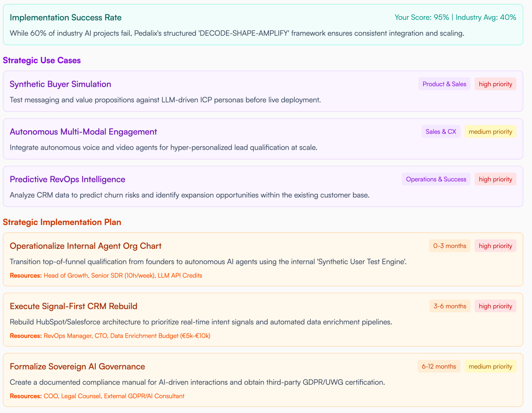Select text about analyzing CRM data churn risks

pyautogui.click(x=190, y=195)
